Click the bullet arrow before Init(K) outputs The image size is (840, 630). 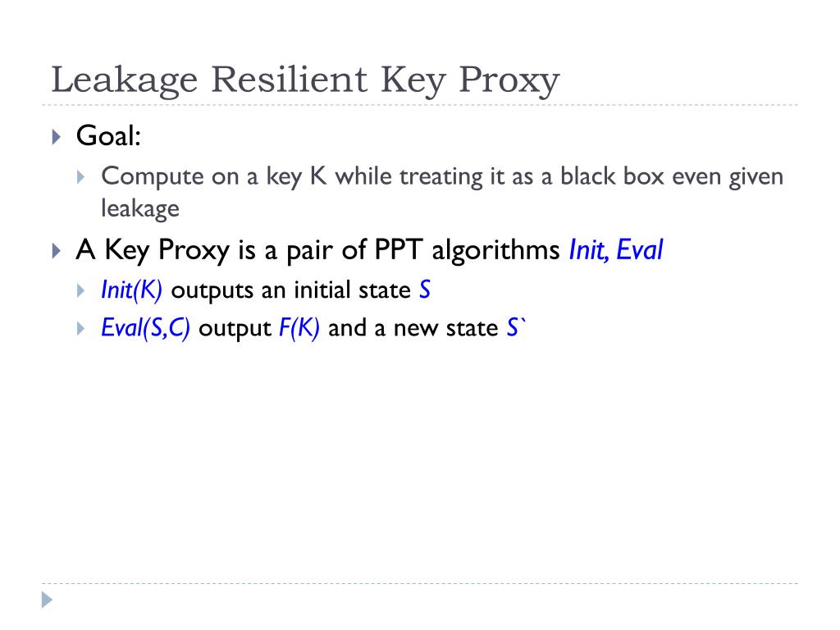[81, 291]
